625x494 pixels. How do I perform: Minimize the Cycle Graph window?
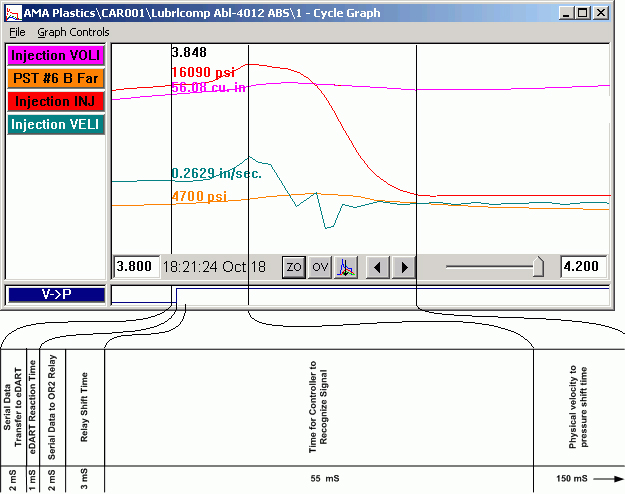coord(566,13)
